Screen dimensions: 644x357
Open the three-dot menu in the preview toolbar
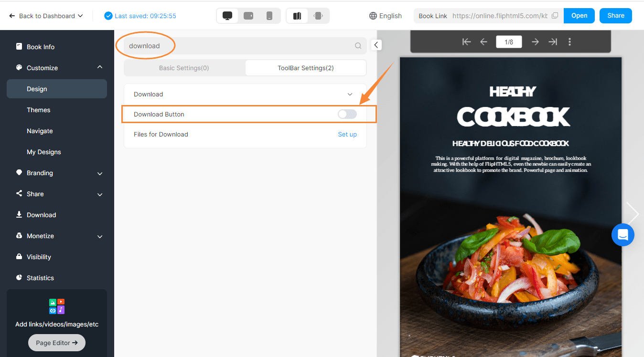569,42
